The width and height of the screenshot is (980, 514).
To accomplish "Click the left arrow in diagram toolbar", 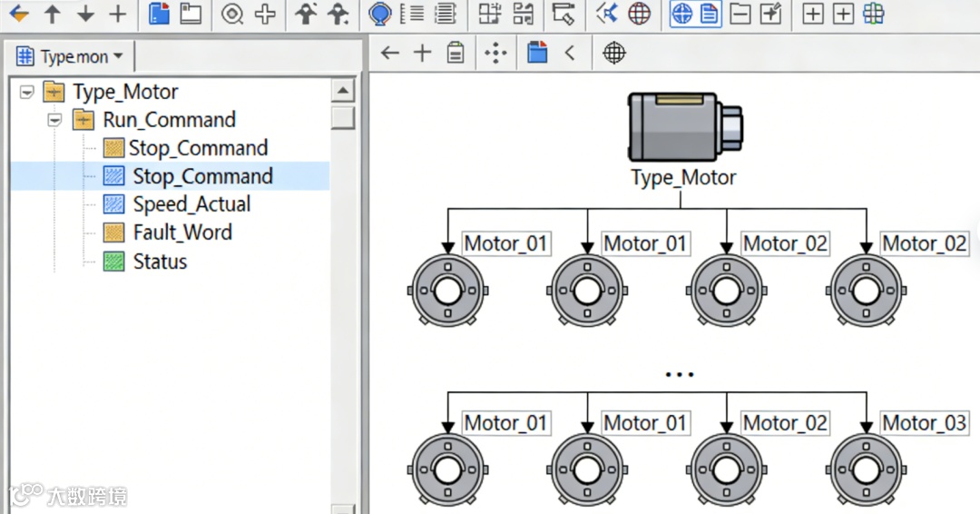I will (390, 54).
